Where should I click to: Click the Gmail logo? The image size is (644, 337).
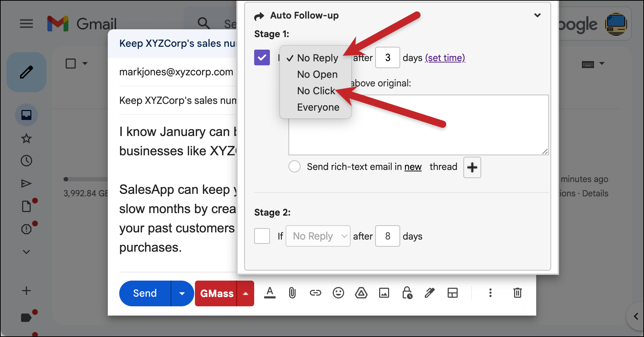[x=82, y=24]
